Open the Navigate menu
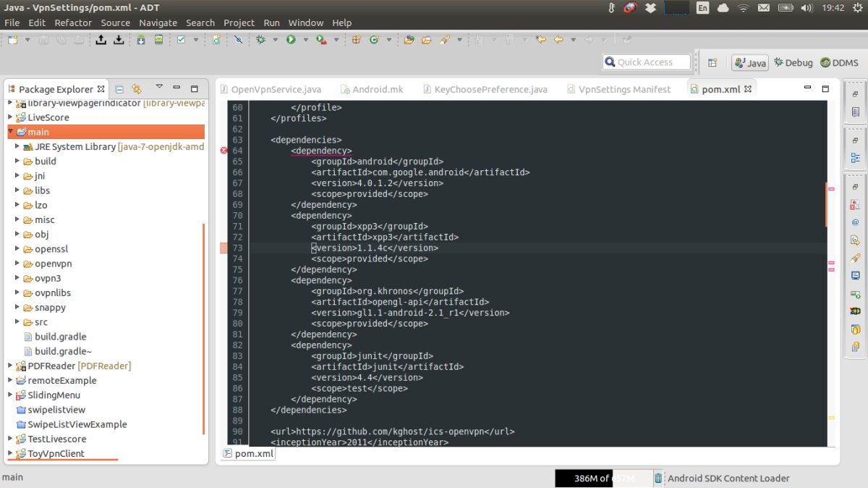 pyautogui.click(x=158, y=22)
